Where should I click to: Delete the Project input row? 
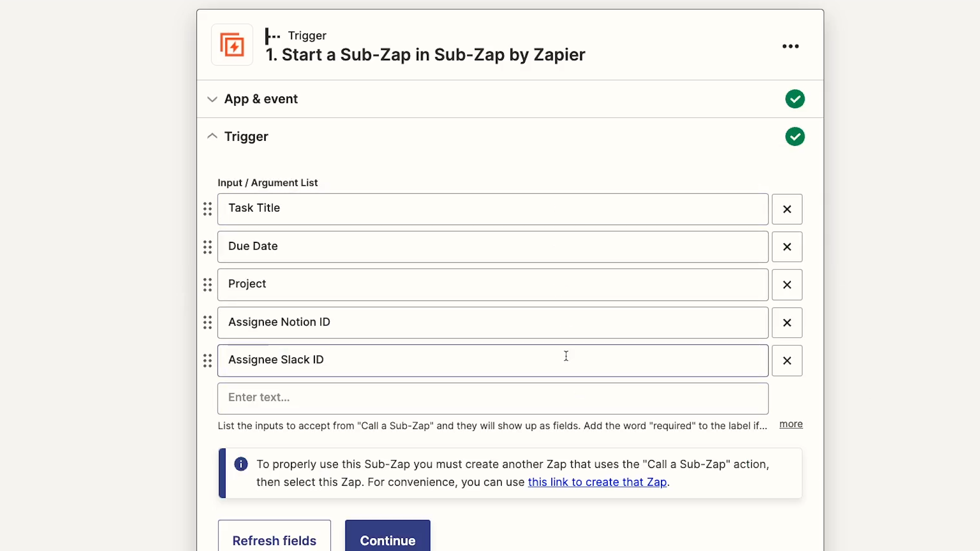787,285
